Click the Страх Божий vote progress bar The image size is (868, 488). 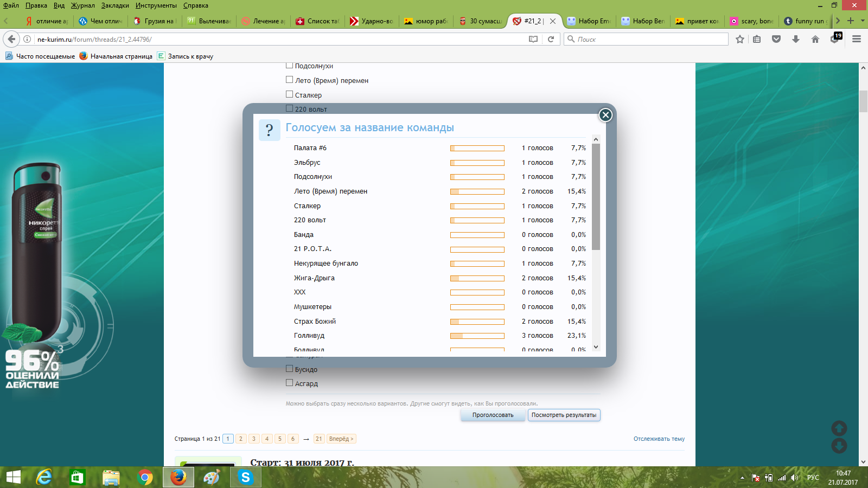coord(477,322)
